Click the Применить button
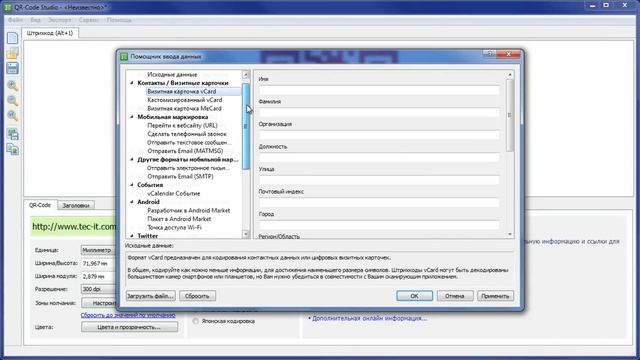 495,296
